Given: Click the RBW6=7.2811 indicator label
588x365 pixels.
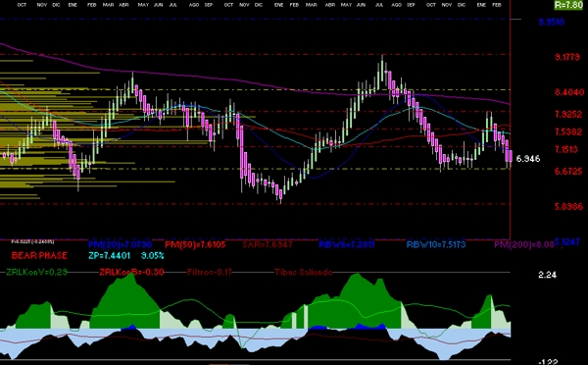Looking at the screenshot, I should tap(347, 245).
